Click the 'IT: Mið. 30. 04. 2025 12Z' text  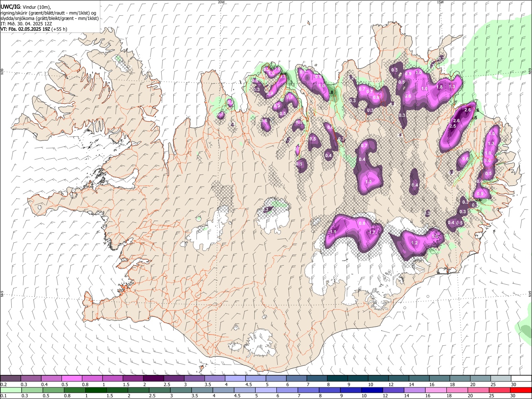pyautogui.click(x=26, y=24)
